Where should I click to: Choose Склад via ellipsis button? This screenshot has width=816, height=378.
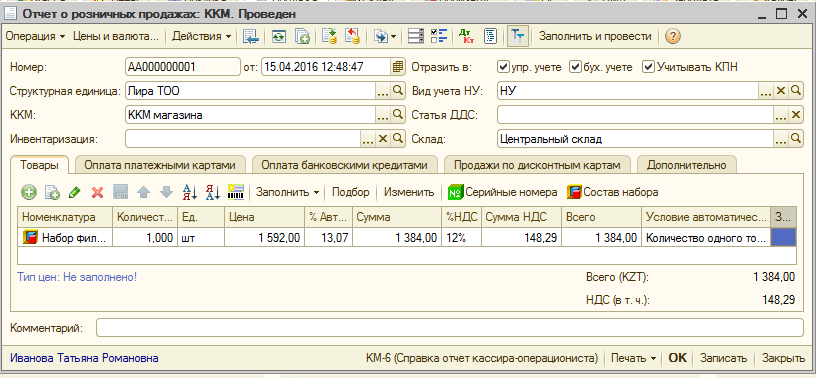pyautogui.click(x=781, y=138)
